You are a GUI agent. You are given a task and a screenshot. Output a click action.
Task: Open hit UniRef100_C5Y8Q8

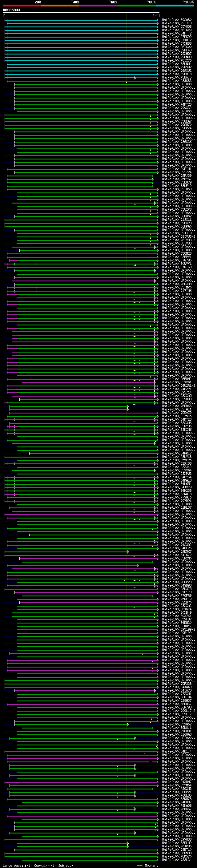pyautogui.click(x=177, y=26)
